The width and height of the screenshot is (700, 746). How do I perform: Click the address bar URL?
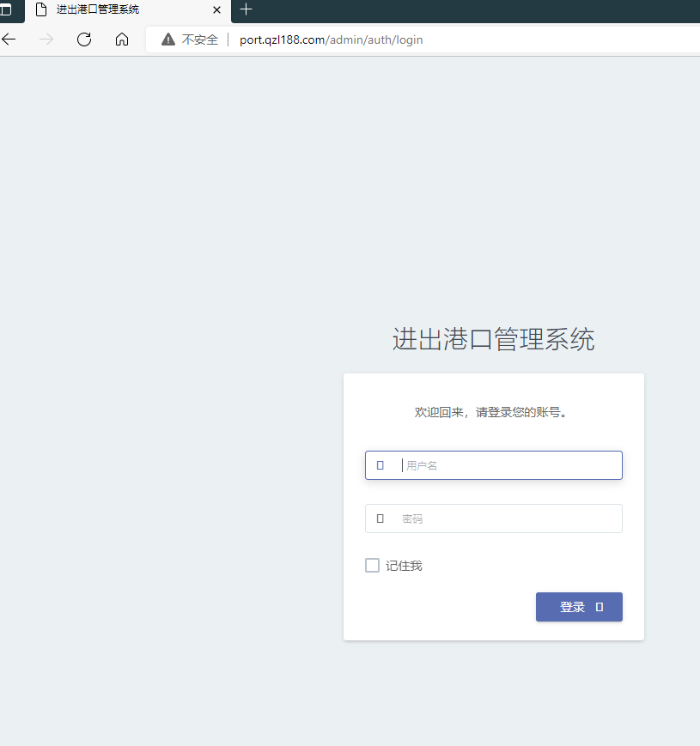coord(330,39)
